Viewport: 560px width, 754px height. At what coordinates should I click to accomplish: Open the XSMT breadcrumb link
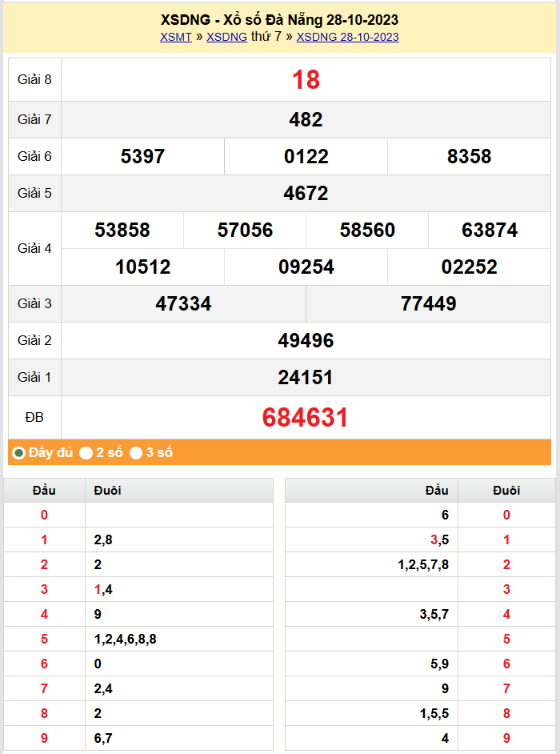[175, 37]
